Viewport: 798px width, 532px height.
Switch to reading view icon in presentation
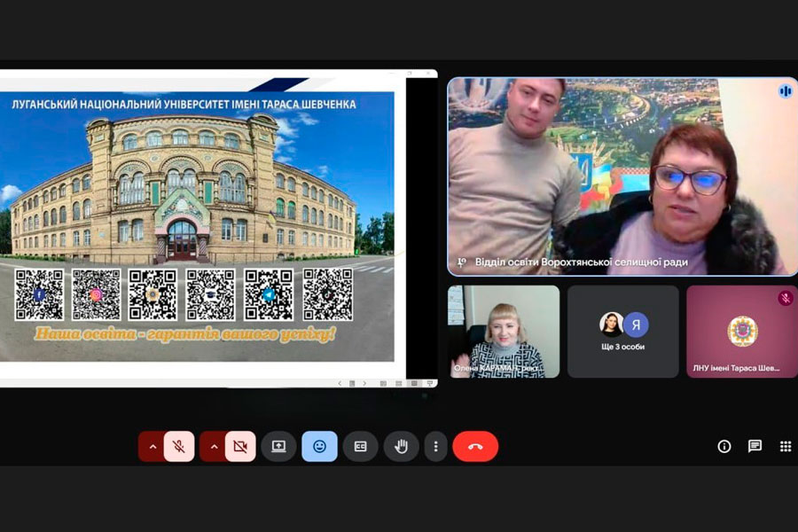coord(414,383)
